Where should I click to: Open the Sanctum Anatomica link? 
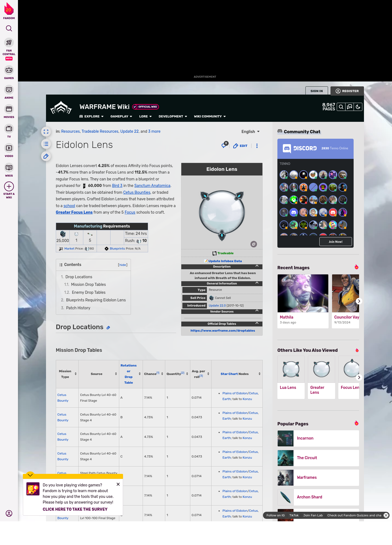pyautogui.click(x=152, y=186)
